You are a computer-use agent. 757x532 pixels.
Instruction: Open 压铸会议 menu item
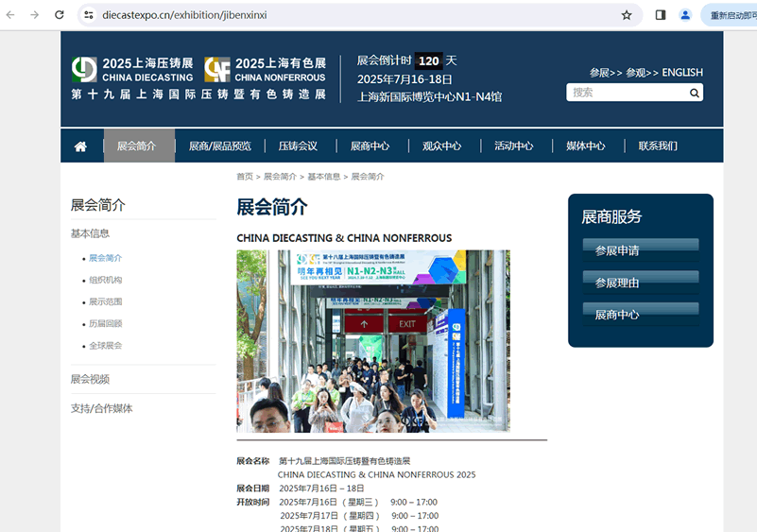point(298,146)
